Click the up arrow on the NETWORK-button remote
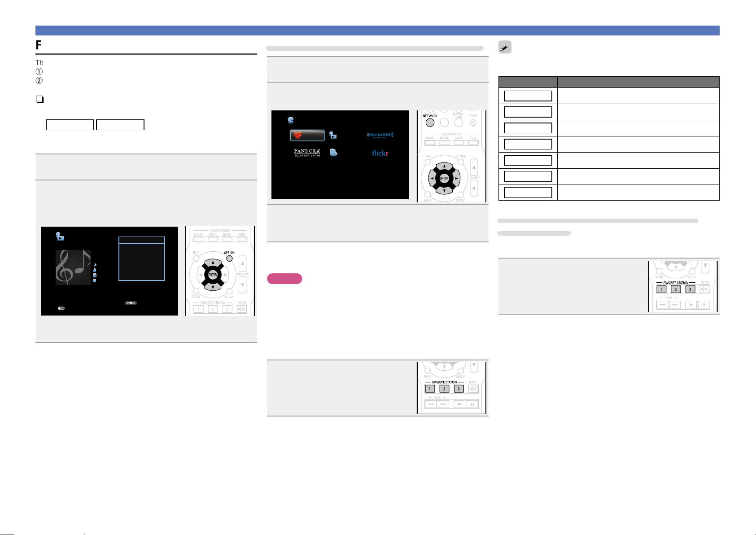The image size is (756, 535). (444, 167)
